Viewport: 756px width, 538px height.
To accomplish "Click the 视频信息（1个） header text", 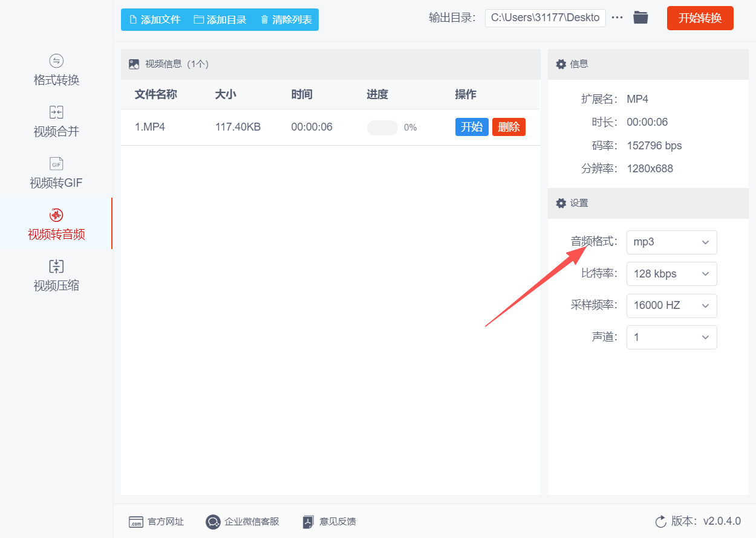I will pyautogui.click(x=177, y=64).
